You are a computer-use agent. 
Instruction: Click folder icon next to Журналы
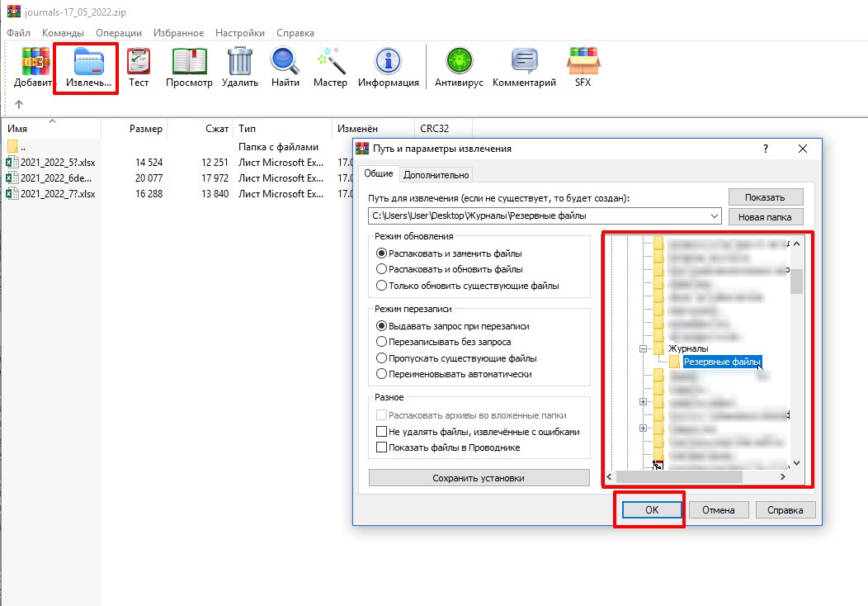pos(658,348)
